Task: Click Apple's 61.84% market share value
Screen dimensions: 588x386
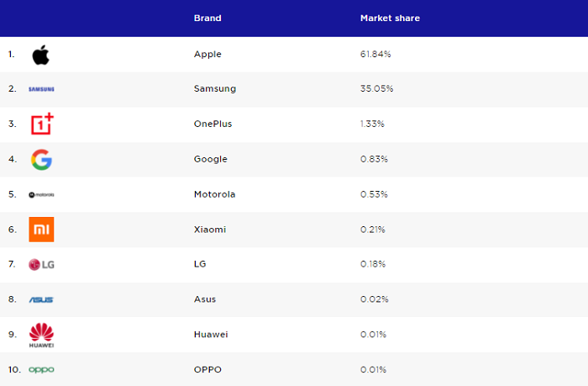Action: 375,54
